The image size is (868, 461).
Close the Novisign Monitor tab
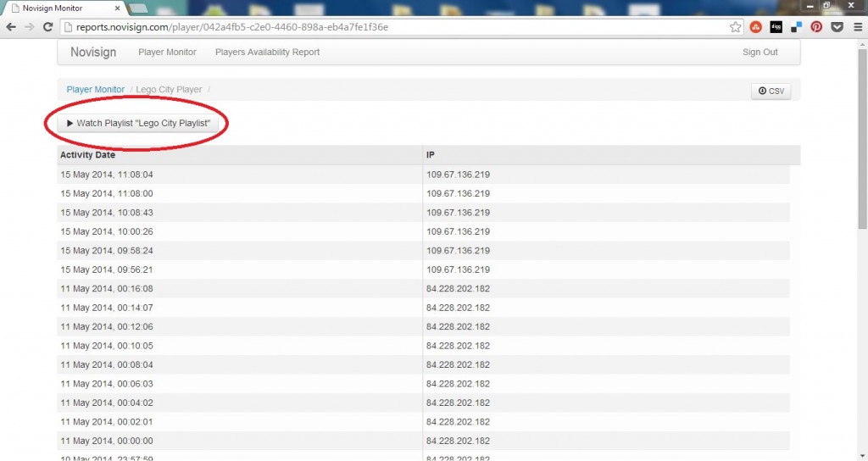pos(117,8)
